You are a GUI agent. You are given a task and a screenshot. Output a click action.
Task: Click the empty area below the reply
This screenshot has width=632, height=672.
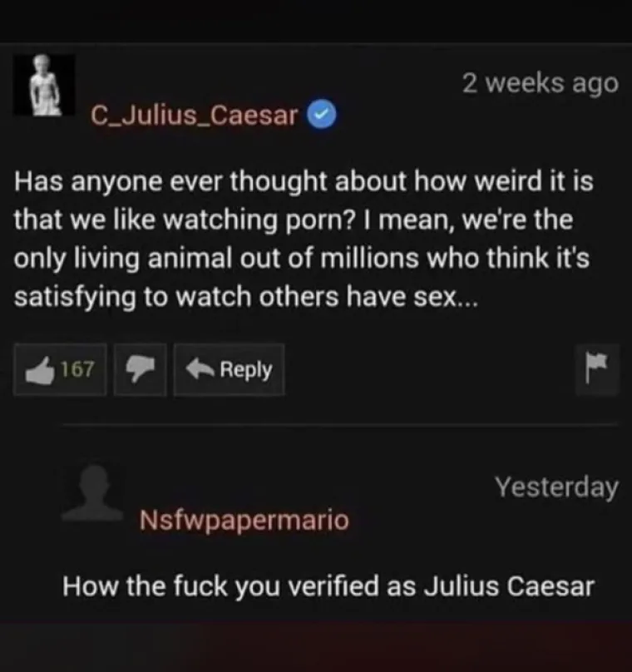(316, 645)
